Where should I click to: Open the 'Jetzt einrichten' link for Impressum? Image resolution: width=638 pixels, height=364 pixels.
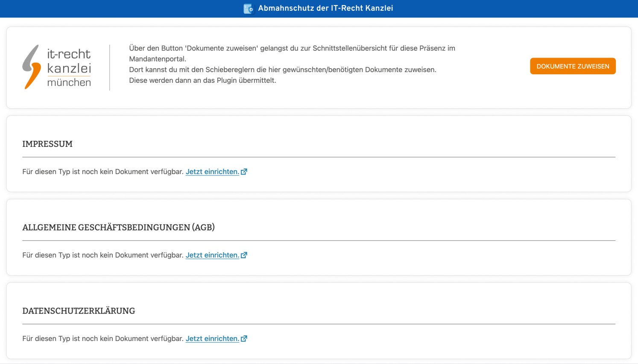tap(212, 172)
